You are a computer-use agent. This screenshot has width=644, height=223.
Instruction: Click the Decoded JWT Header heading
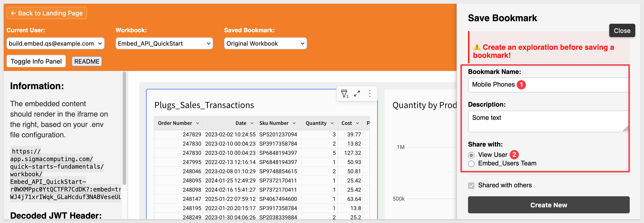(x=56, y=215)
